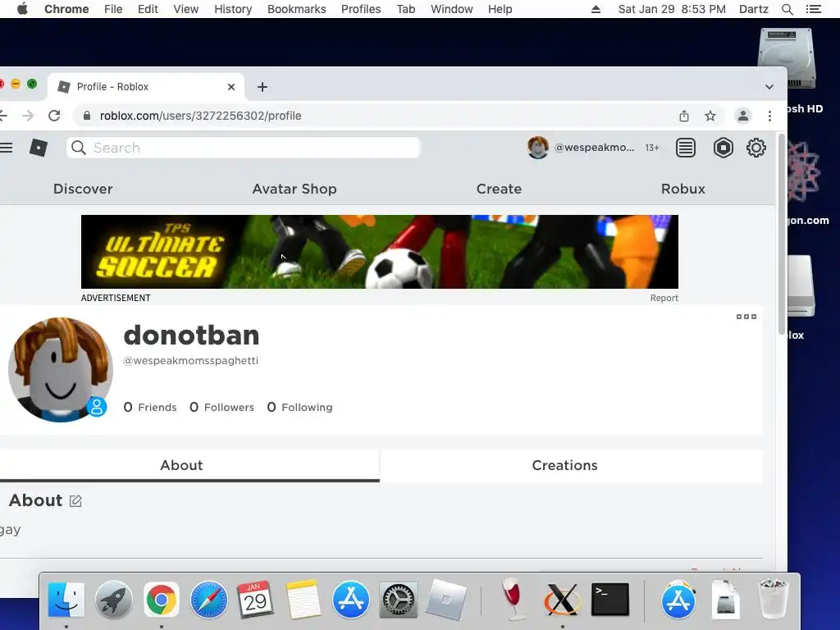Open the Trash in the dock

pos(773,598)
